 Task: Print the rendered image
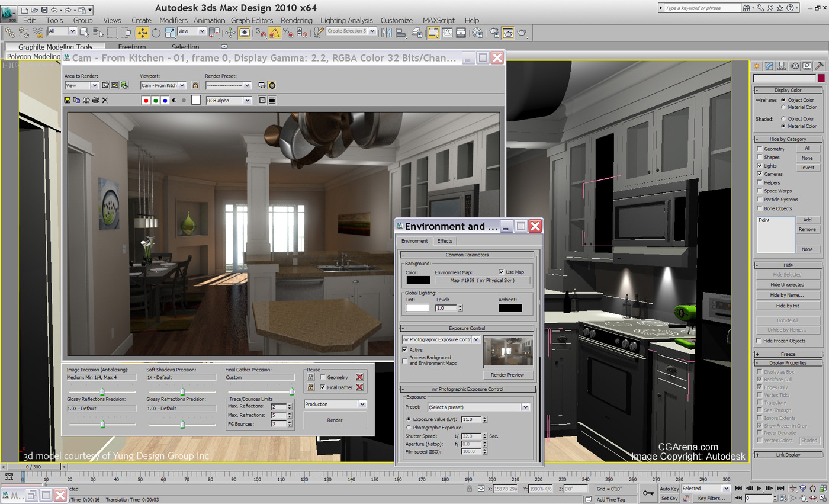(96, 100)
